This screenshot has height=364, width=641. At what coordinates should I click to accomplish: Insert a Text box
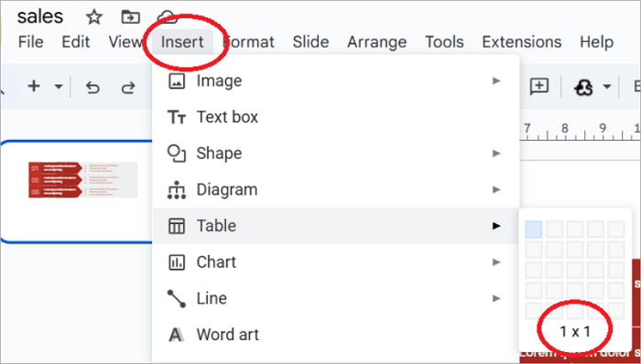(335, 117)
